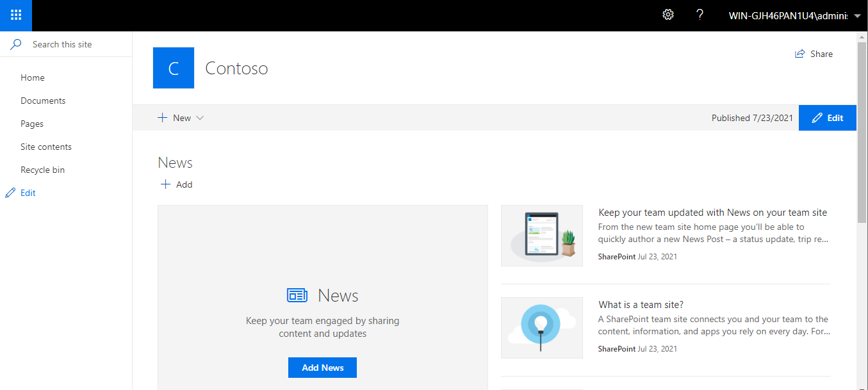Click the newspaper icon in News placeholder

click(297, 295)
